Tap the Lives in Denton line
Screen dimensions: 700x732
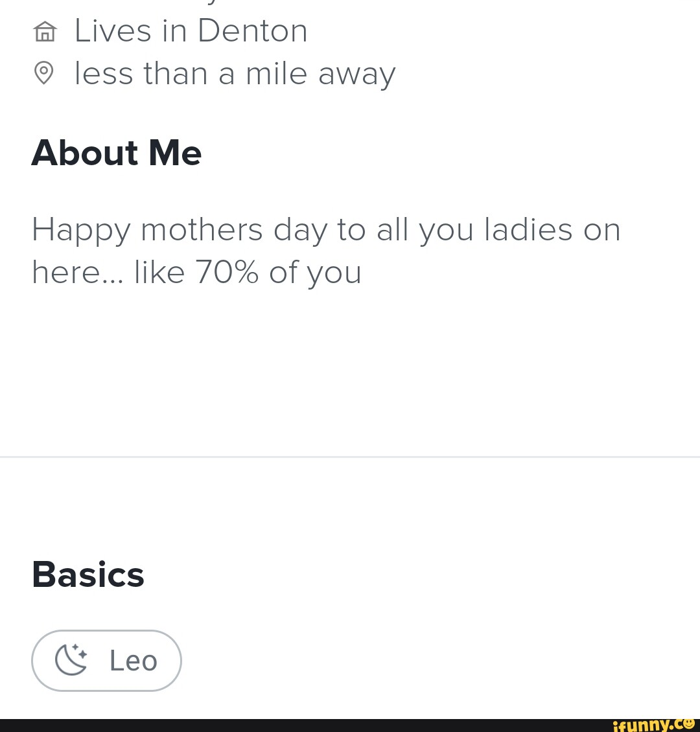[191, 30]
